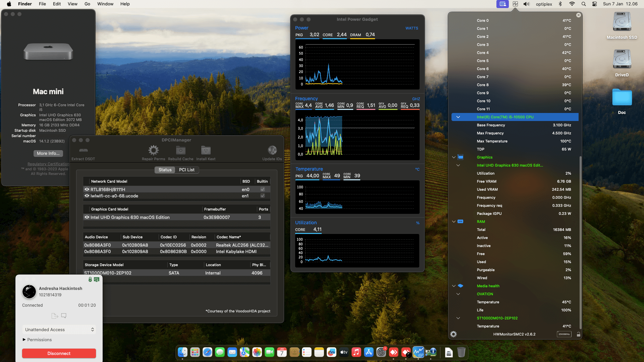Collapse the RAM group in HWMonitor
644x362 pixels.
pyautogui.click(x=454, y=222)
